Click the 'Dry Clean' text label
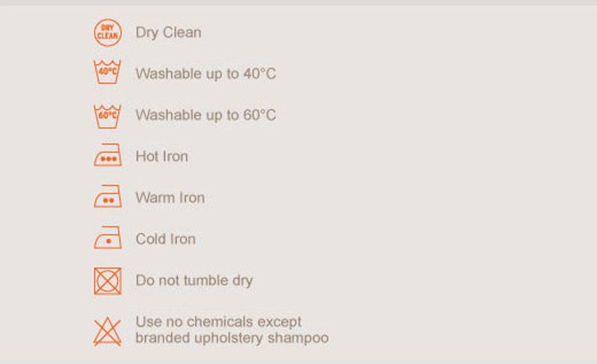 click(x=168, y=33)
